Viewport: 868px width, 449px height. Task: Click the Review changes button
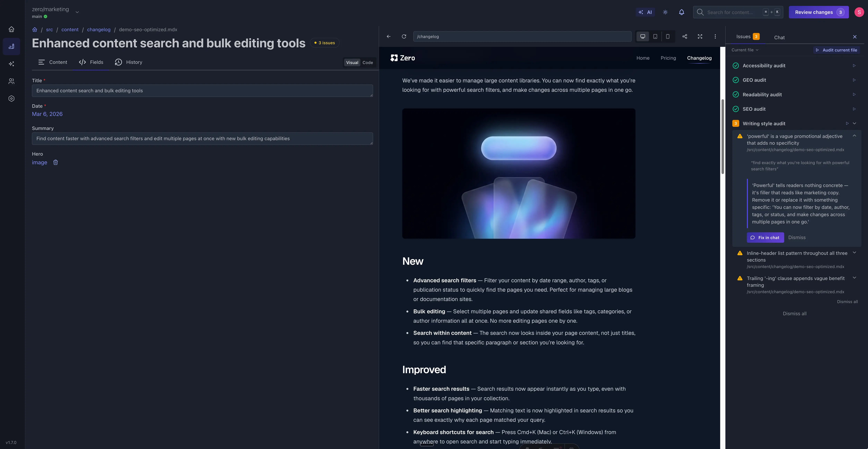click(819, 12)
